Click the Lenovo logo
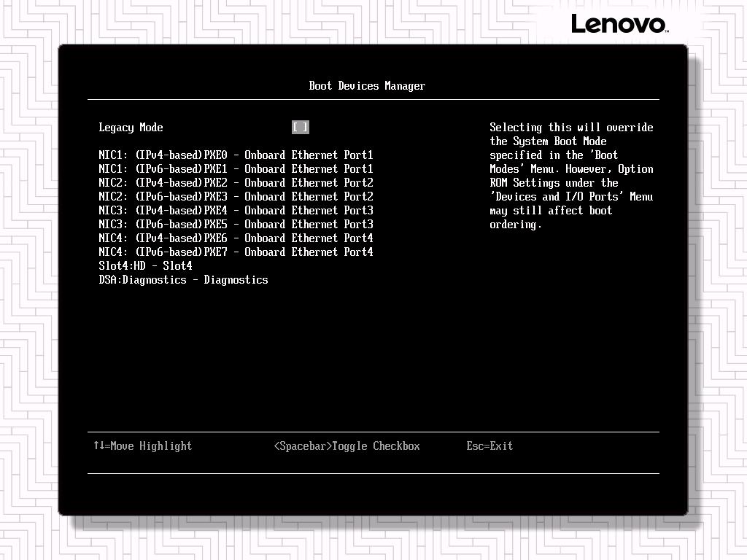The height and width of the screenshot is (560, 747). coord(619,23)
